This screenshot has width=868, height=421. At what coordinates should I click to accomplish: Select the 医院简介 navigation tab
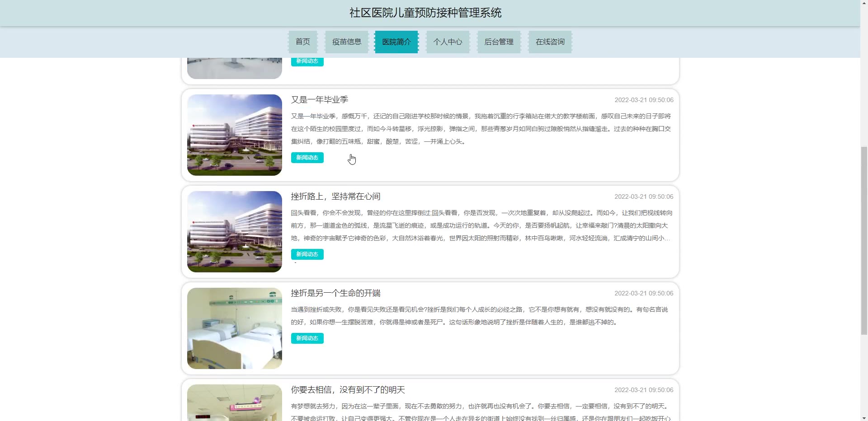(396, 42)
